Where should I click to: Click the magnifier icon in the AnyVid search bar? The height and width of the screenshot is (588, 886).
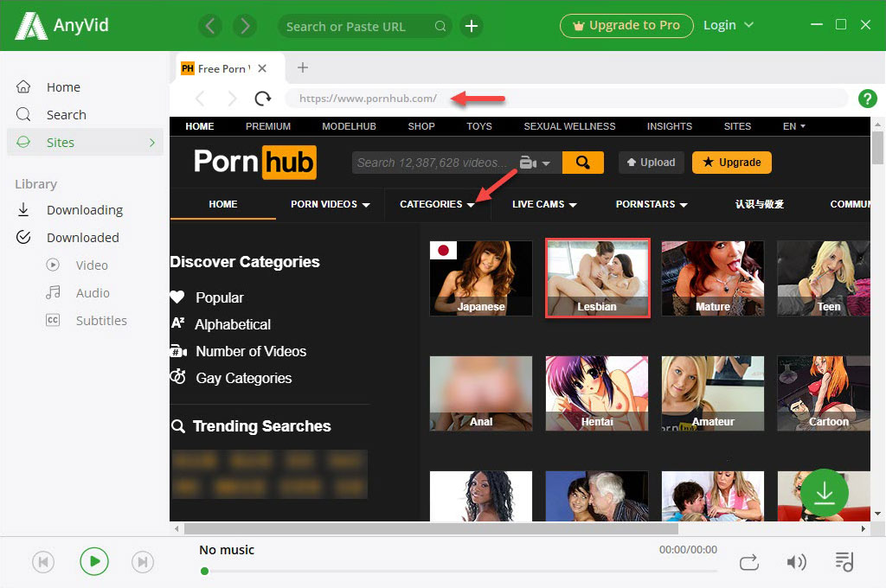tap(440, 27)
